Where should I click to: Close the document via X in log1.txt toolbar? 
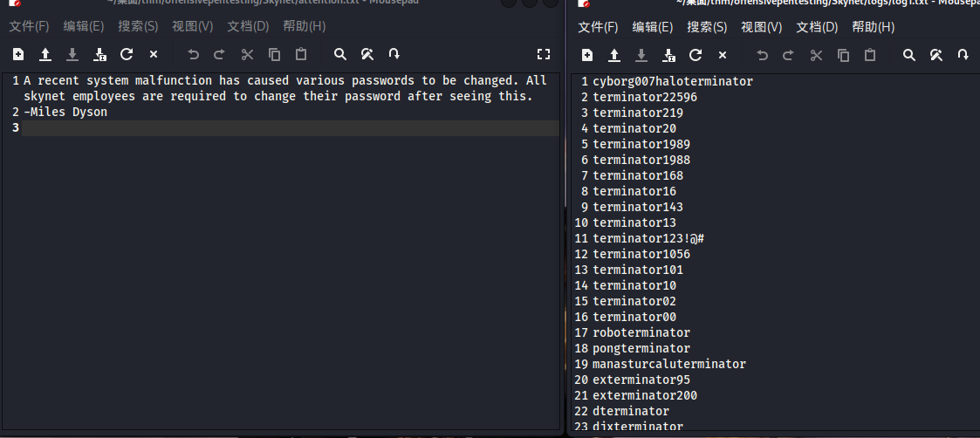[x=723, y=55]
